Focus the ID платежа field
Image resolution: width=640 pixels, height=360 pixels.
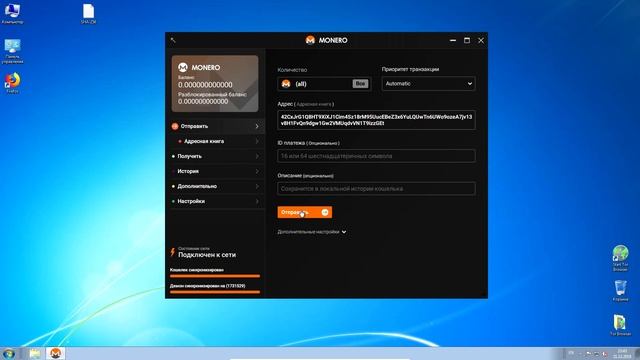click(376, 156)
